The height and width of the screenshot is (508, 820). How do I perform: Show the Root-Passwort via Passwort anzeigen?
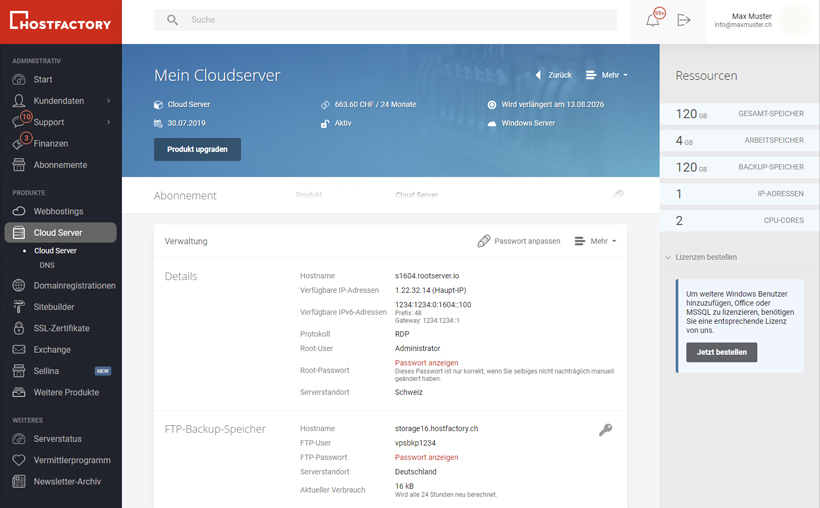pos(427,363)
